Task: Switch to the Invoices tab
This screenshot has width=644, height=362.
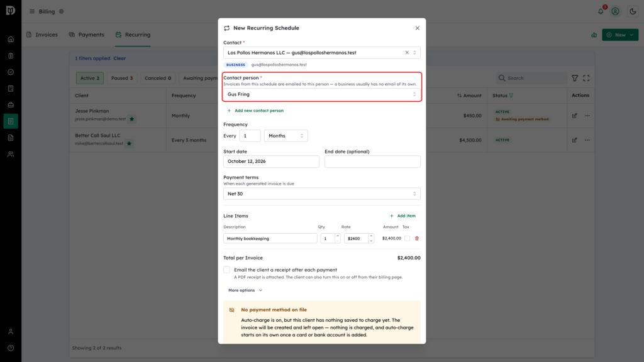Action: click(42, 35)
